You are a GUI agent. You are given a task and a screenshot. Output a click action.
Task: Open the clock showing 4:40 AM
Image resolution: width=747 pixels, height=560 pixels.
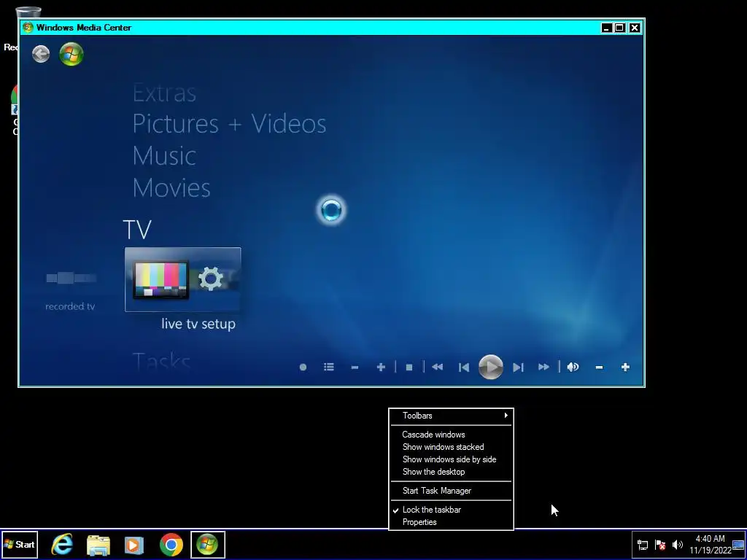point(711,545)
